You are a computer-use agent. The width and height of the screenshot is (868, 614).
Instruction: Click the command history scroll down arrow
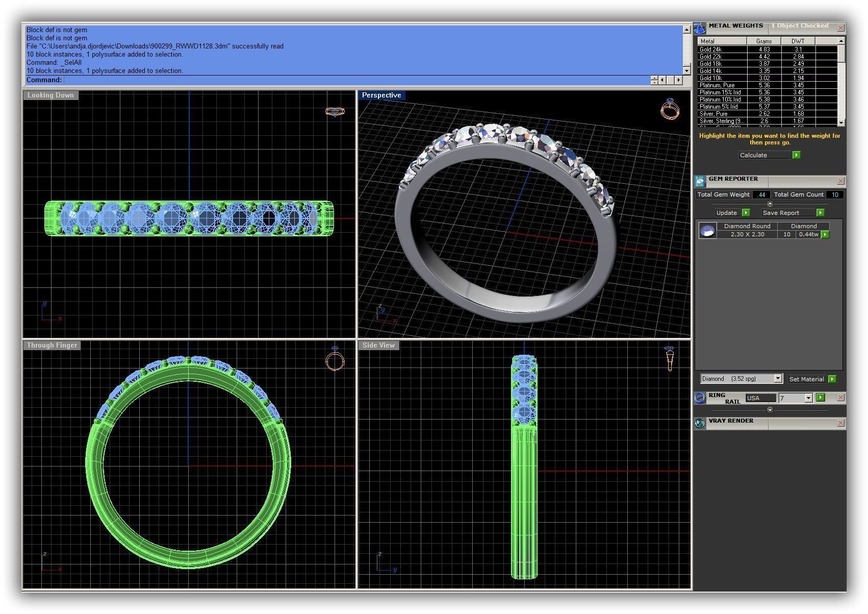coord(686,70)
